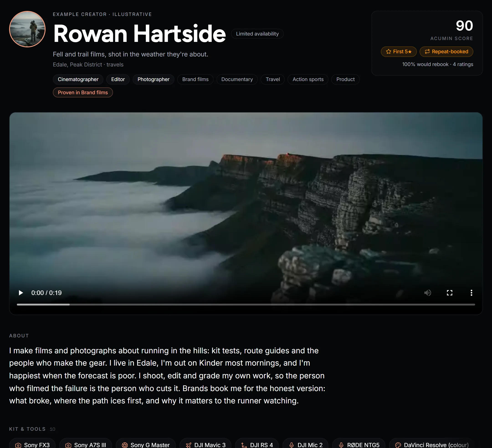Open Rowan Hartside's profile avatar
Viewport: 492px width, 448px height.
[x=27, y=29]
